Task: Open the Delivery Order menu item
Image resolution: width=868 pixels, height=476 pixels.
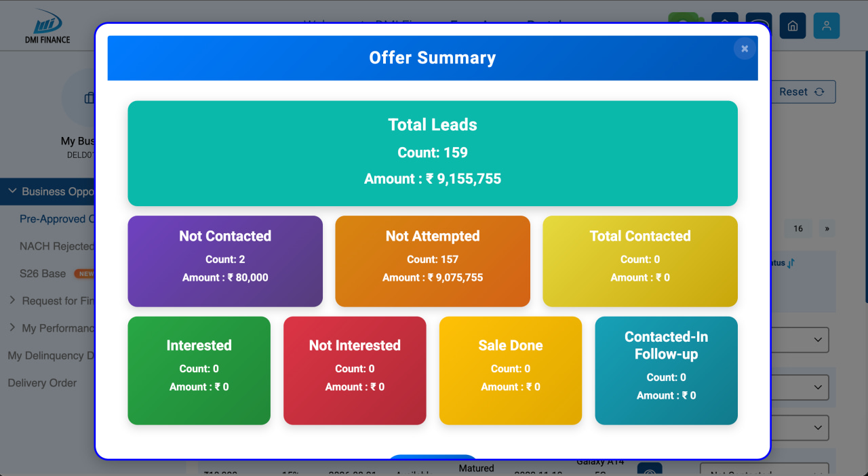Action: click(42, 383)
